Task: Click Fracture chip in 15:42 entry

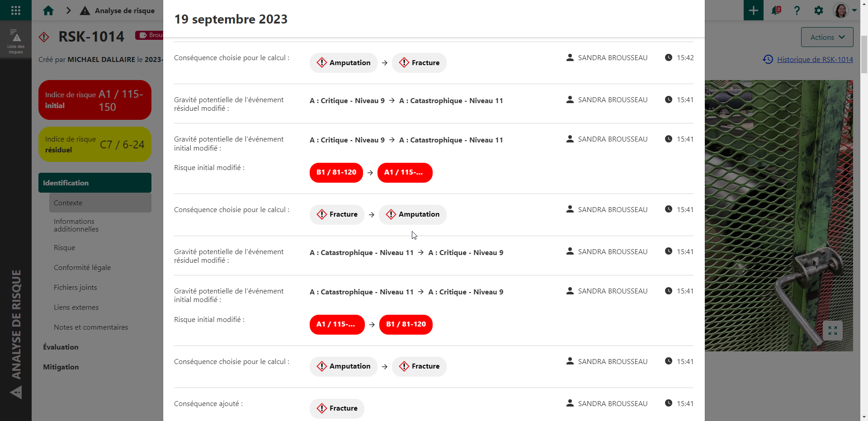Action: pos(419,63)
